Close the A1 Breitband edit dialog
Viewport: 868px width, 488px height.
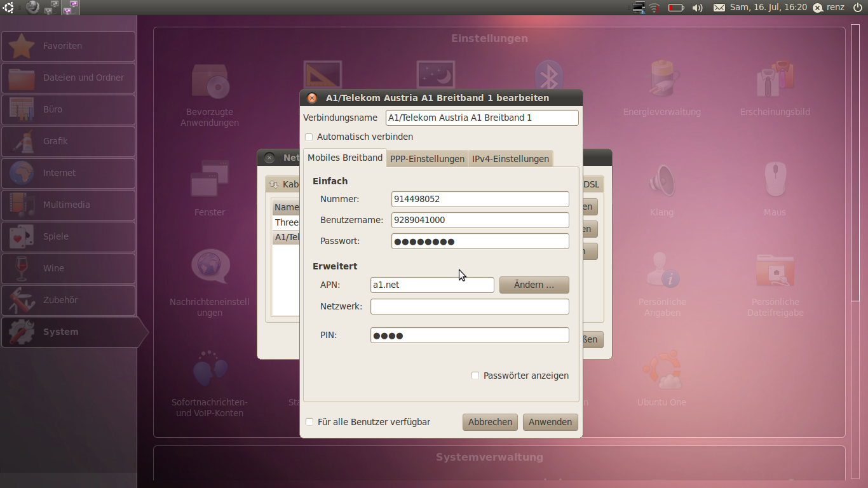click(312, 98)
